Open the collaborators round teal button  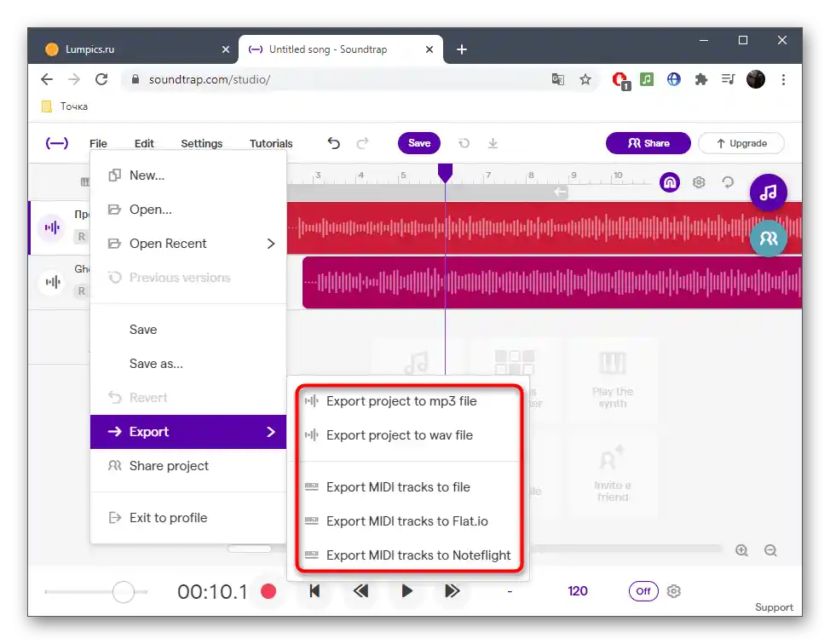768,239
